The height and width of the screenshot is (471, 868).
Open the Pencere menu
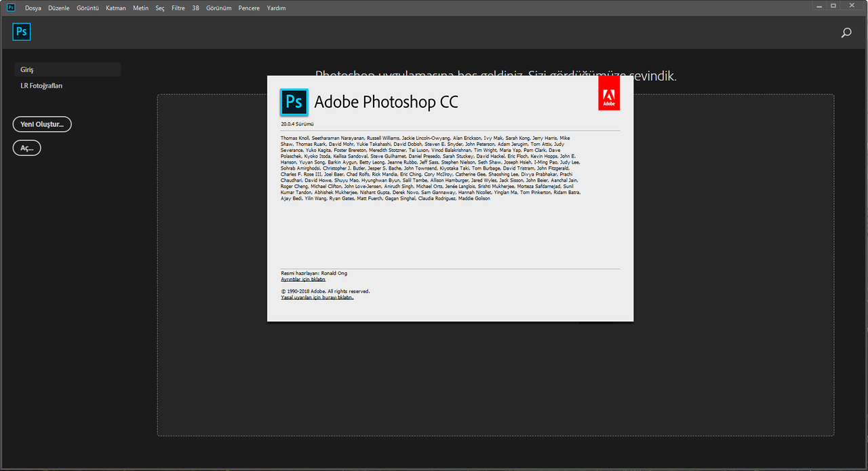click(249, 8)
